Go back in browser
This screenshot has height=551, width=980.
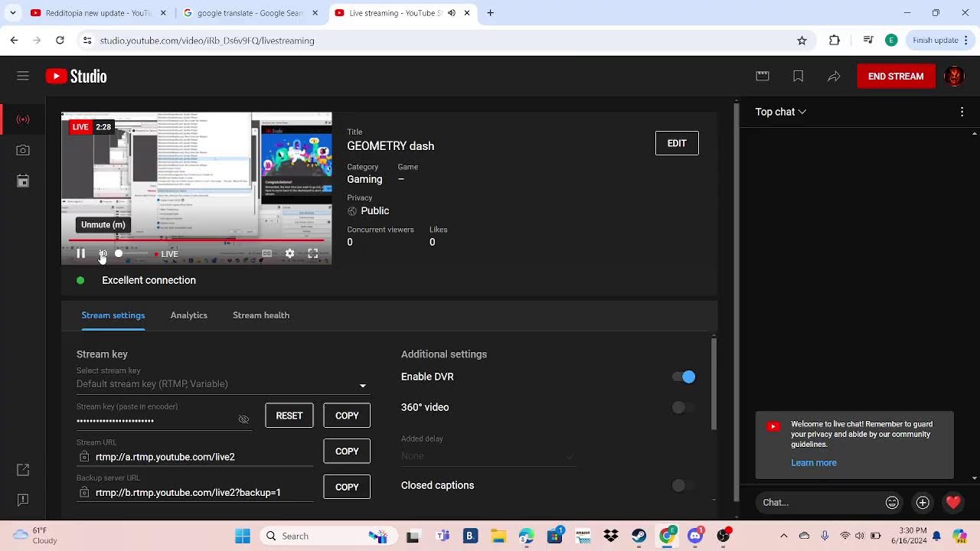coord(15,41)
